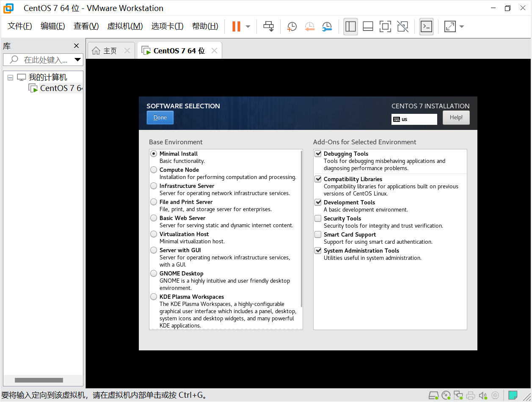Screen dimensions: 532x402
Task: Open the snapshot manager with the wrench icon
Action: point(327,27)
